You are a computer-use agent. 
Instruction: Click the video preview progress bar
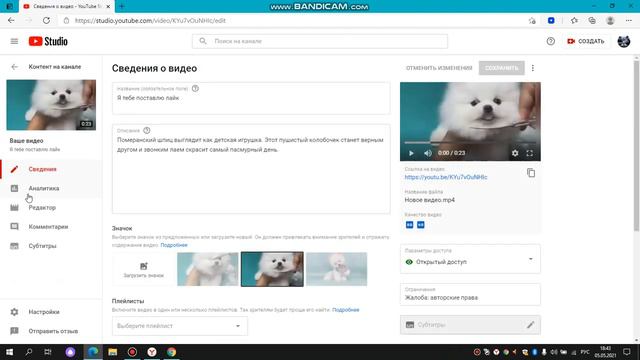click(x=470, y=143)
